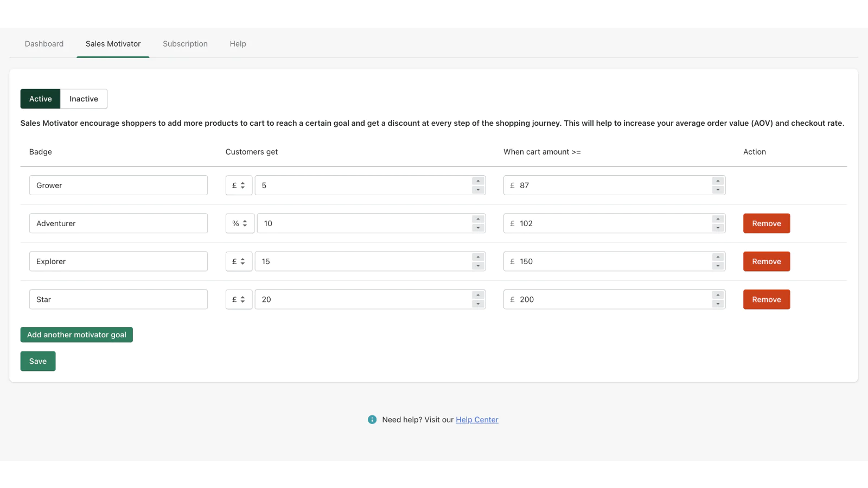Decrease the Adventurer discount value stepper
The height and width of the screenshot is (488, 868).
click(478, 228)
